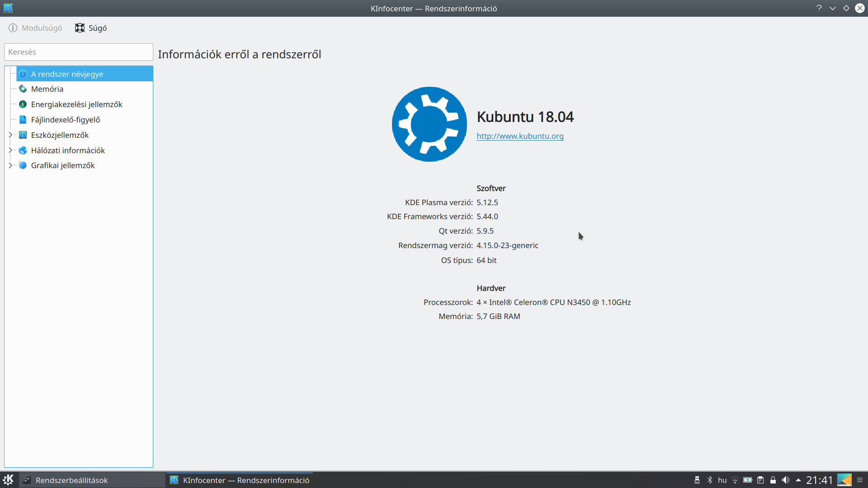Open the Modulsúgó toolbar button
Viewport: 868px width, 488px height.
[35, 28]
